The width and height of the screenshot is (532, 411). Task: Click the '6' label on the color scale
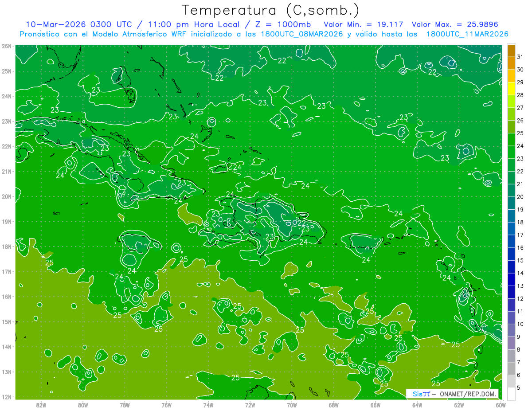point(519,375)
